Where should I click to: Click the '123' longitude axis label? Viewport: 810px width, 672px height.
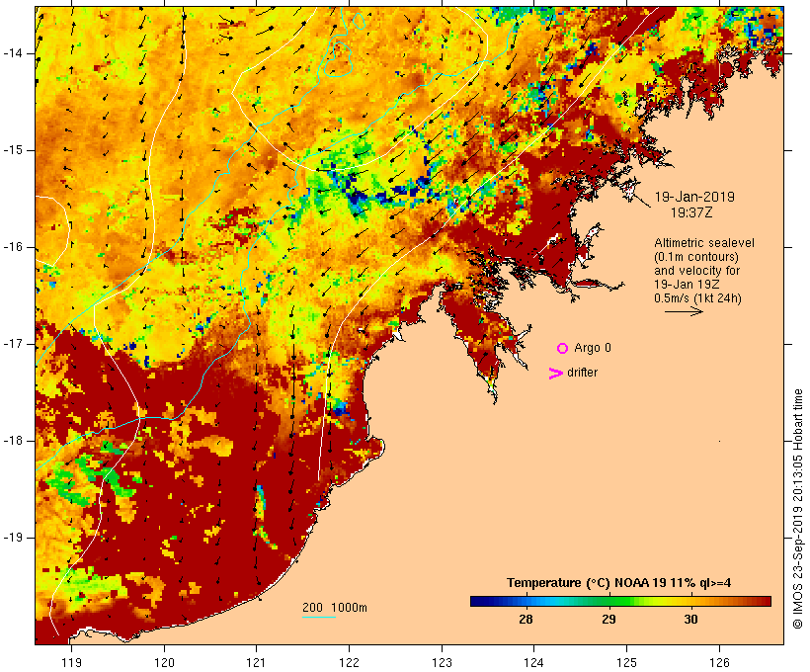point(442,662)
